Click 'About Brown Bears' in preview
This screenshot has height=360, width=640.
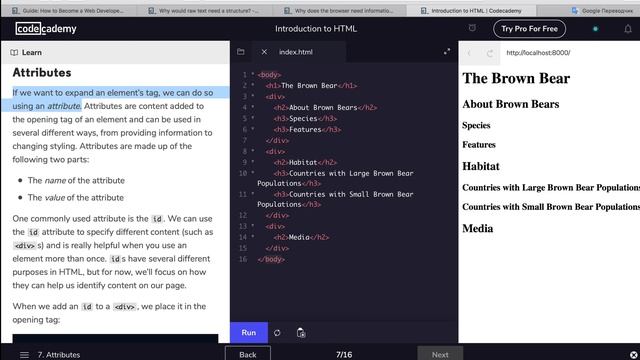pyautogui.click(x=511, y=104)
